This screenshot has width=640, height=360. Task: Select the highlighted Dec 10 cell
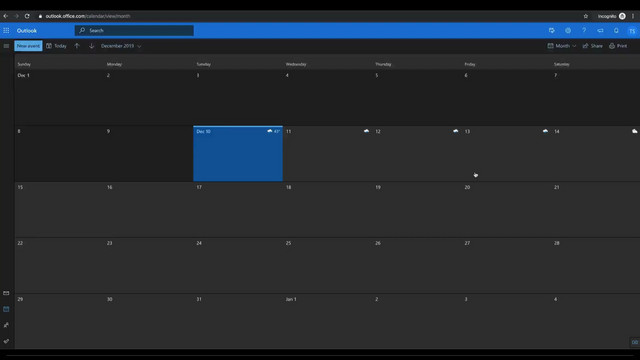(238, 153)
